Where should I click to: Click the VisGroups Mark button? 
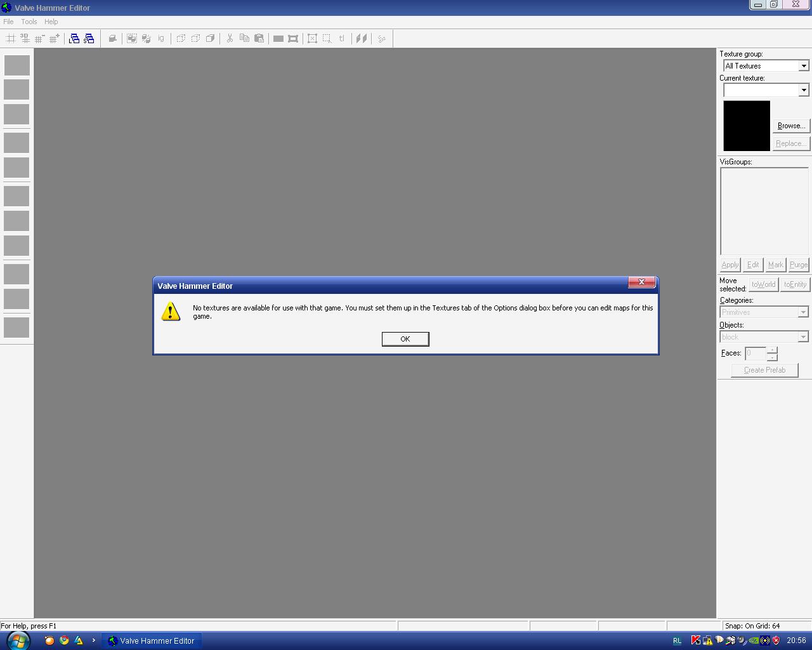(x=776, y=265)
